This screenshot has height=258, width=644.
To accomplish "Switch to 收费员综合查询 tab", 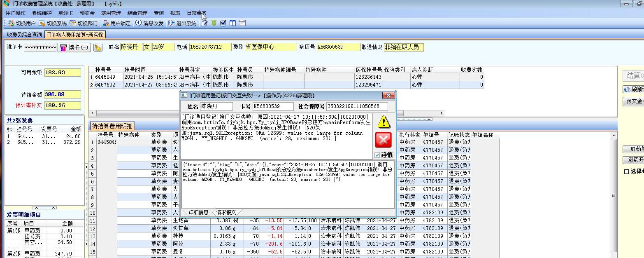I will click(x=24, y=35).
